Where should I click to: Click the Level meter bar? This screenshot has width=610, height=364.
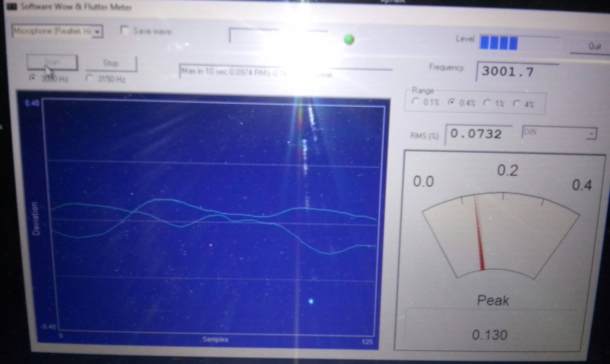point(519,43)
